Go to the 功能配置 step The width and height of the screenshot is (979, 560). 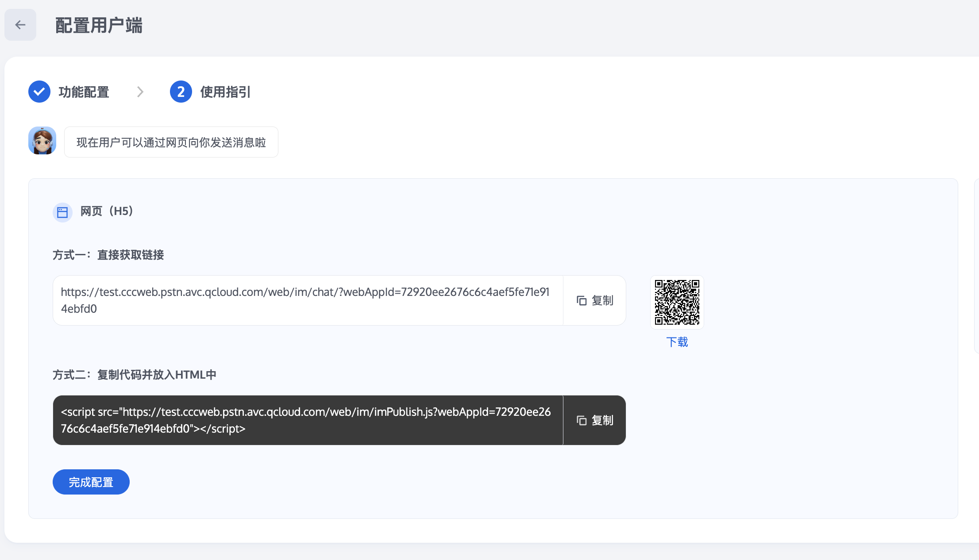point(84,92)
